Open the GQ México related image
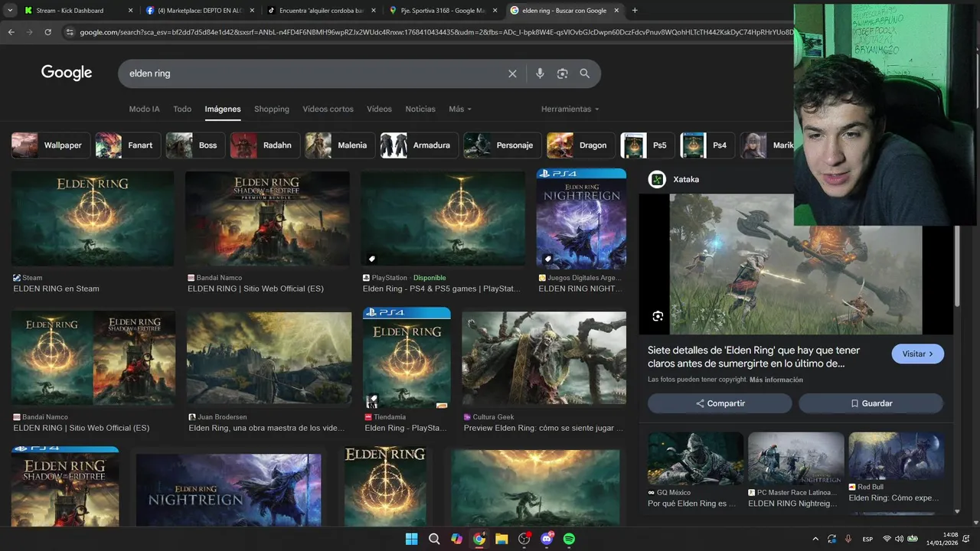The image size is (980, 551). point(695,458)
